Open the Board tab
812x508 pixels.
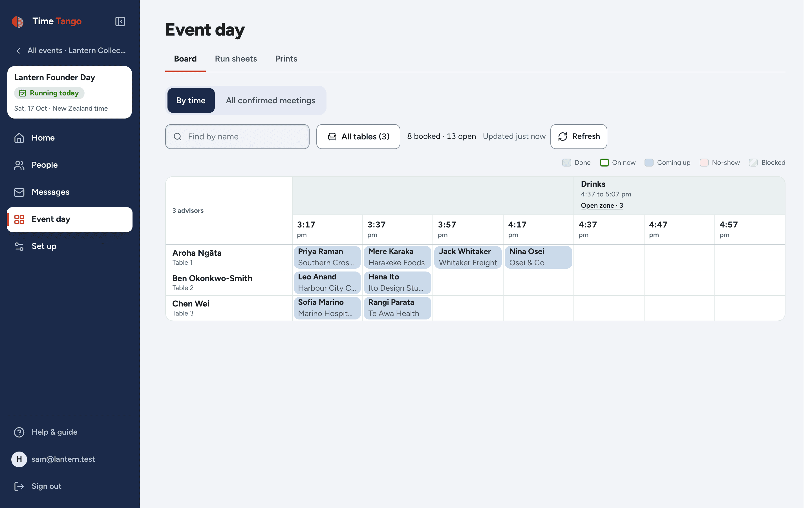click(x=185, y=59)
